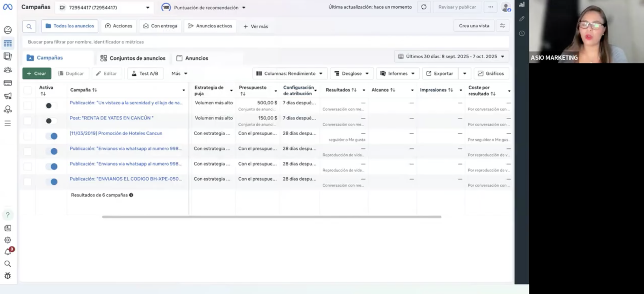
Task: Open the ENVIANOS EL CODIGO BH-XPE campaign link
Action: [x=125, y=179]
